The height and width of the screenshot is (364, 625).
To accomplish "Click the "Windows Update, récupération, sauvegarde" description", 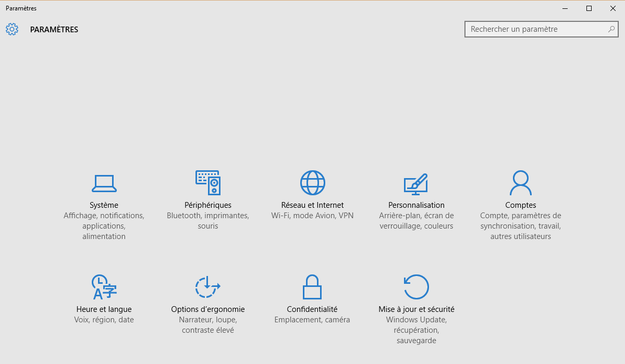I will (x=416, y=330).
